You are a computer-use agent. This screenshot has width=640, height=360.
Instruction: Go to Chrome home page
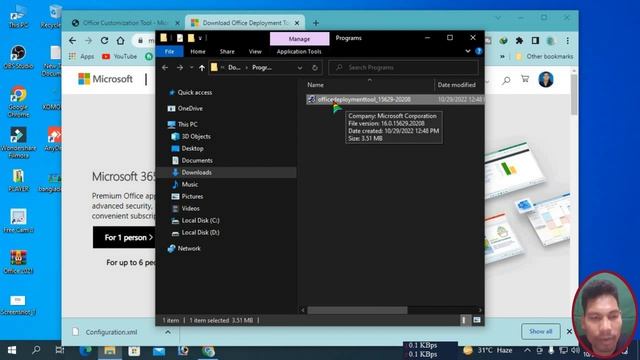click(120, 40)
